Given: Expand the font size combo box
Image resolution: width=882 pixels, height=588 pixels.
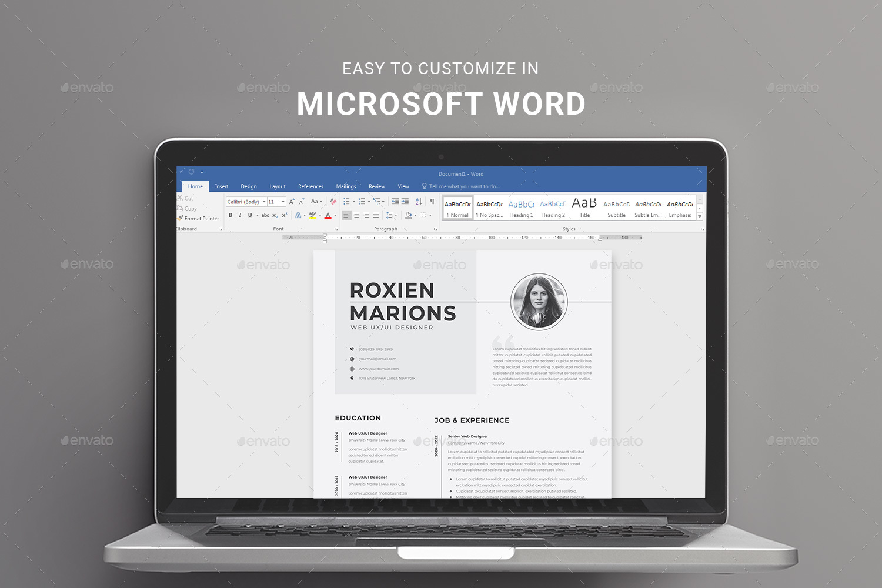Looking at the screenshot, I should [283, 201].
